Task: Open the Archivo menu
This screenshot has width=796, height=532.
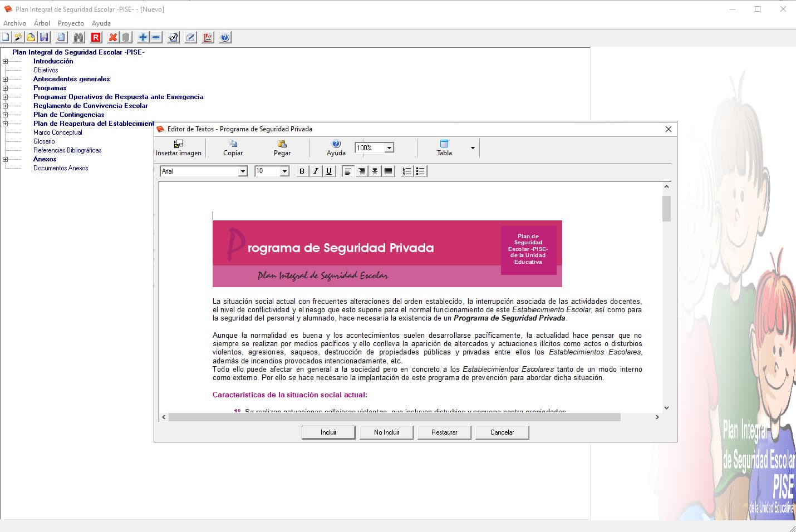Action: pyautogui.click(x=14, y=23)
